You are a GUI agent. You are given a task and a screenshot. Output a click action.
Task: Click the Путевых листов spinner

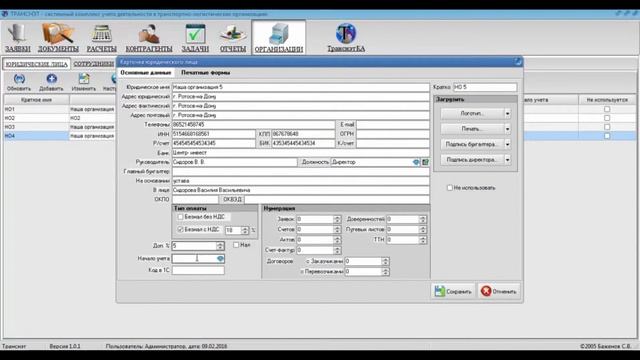click(422, 229)
